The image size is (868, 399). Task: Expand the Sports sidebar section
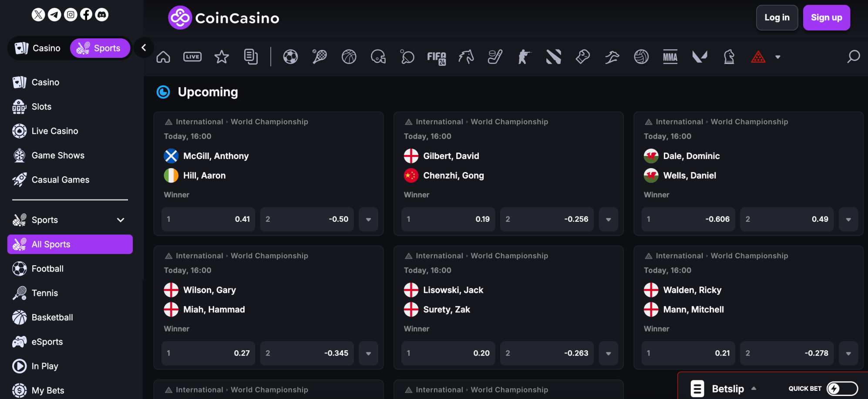coord(121,220)
